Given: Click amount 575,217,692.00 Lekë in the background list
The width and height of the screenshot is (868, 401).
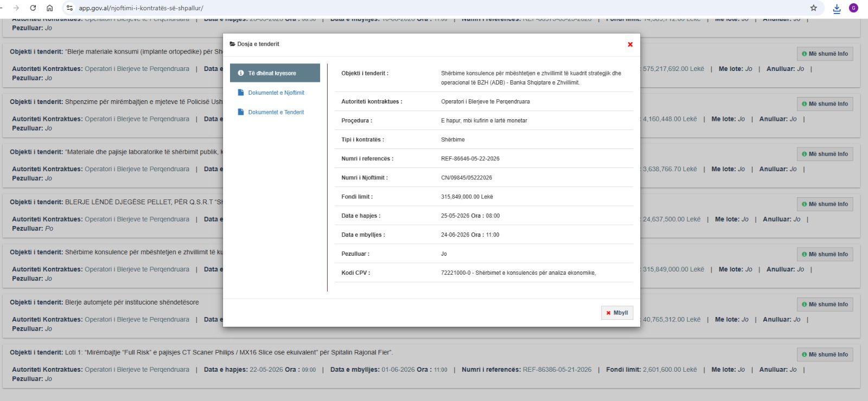Looking at the screenshot, I should pos(673,69).
